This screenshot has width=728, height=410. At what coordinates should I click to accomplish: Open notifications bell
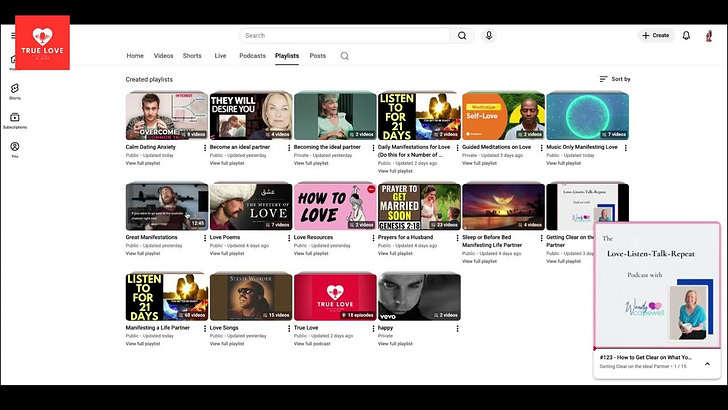686,35
